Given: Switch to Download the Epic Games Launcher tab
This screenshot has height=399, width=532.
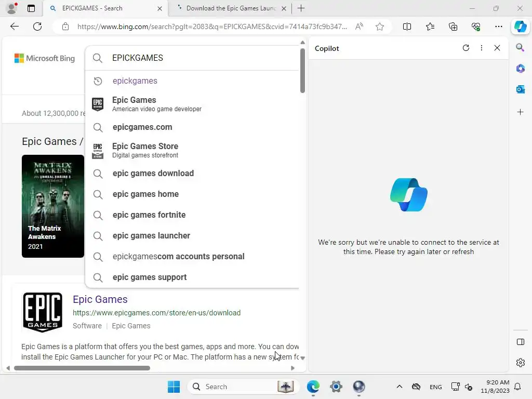Looking at the screenshot, I should coord(231,8).
